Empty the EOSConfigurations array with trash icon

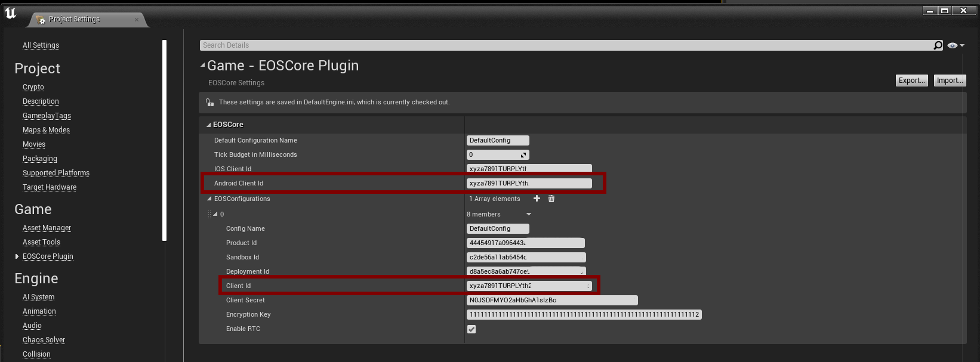point(551,199)
